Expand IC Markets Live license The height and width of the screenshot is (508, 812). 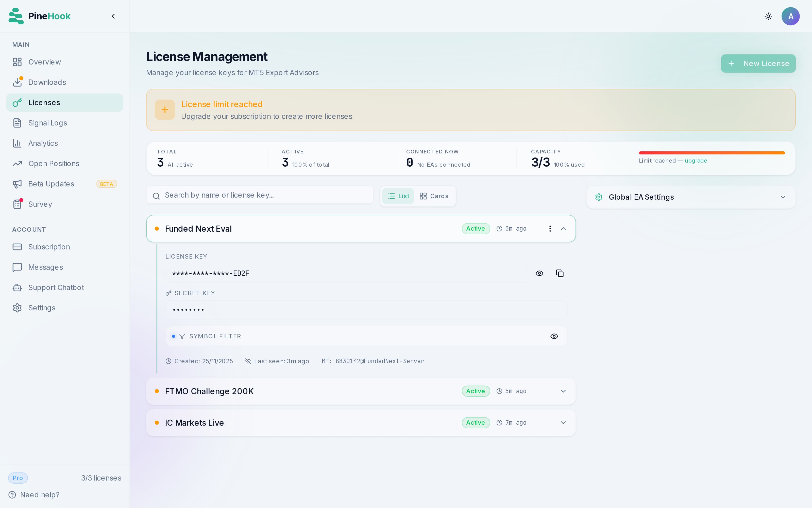563,423
